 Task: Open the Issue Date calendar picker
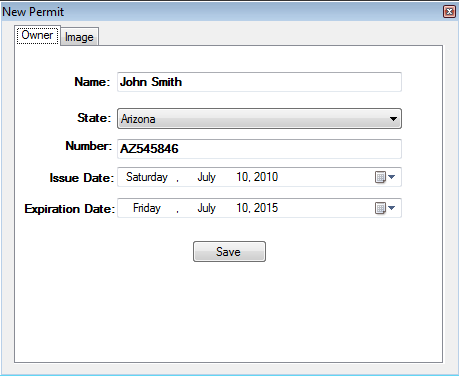[x=385, y=177]
